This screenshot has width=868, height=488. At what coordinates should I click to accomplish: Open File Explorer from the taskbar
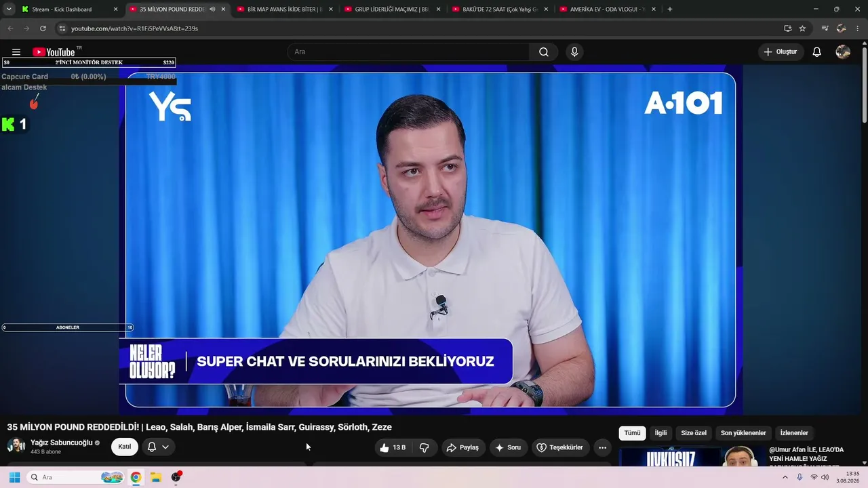coord(155,477)
